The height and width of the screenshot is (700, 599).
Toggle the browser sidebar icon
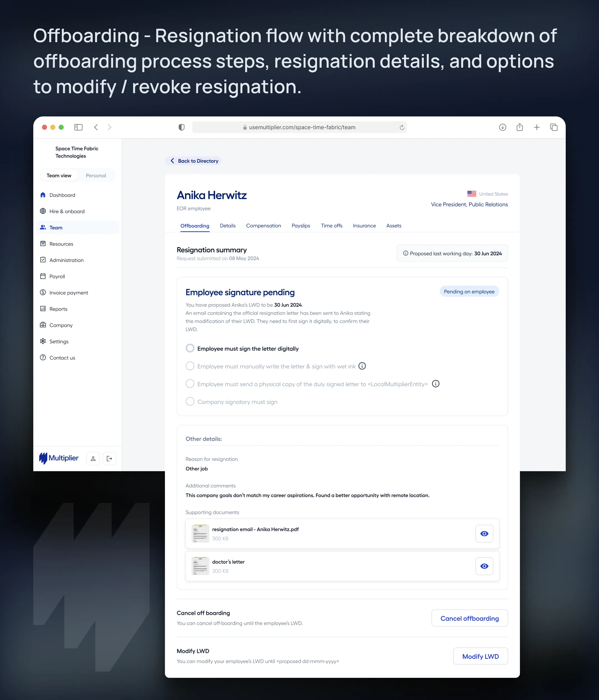pos(78,127)
